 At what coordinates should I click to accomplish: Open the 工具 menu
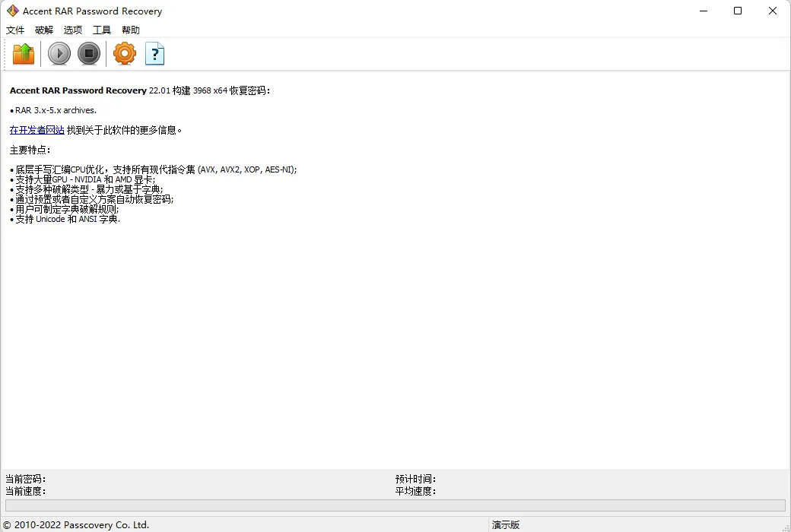click(101, 30)
